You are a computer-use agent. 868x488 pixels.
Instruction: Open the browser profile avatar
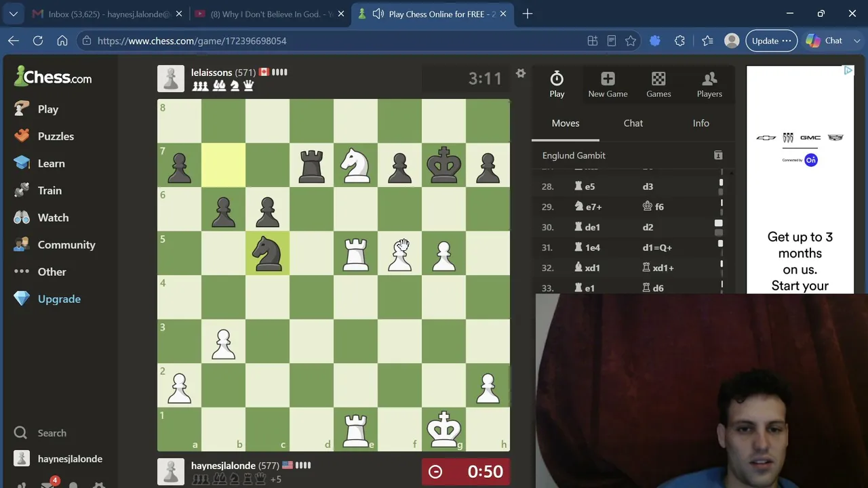tap(732, 41)
